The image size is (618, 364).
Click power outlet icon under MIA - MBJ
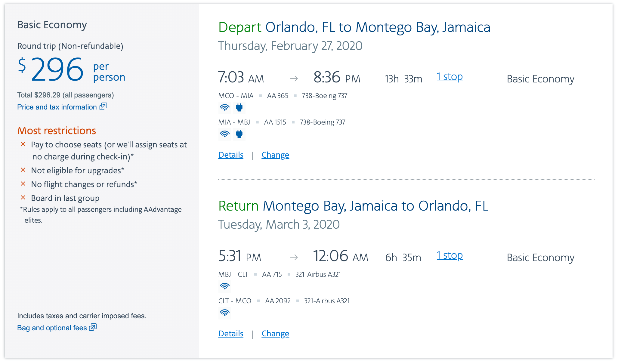click(x=239, y=134)
